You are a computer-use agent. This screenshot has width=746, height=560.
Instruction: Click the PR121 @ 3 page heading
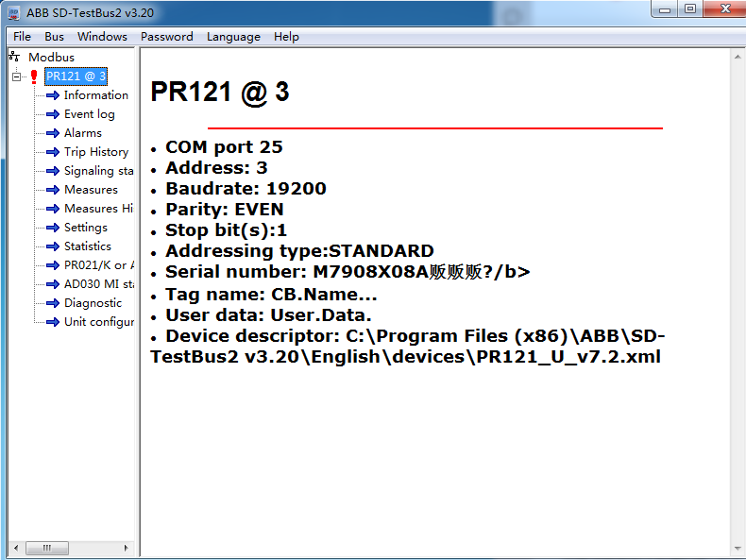220,92
